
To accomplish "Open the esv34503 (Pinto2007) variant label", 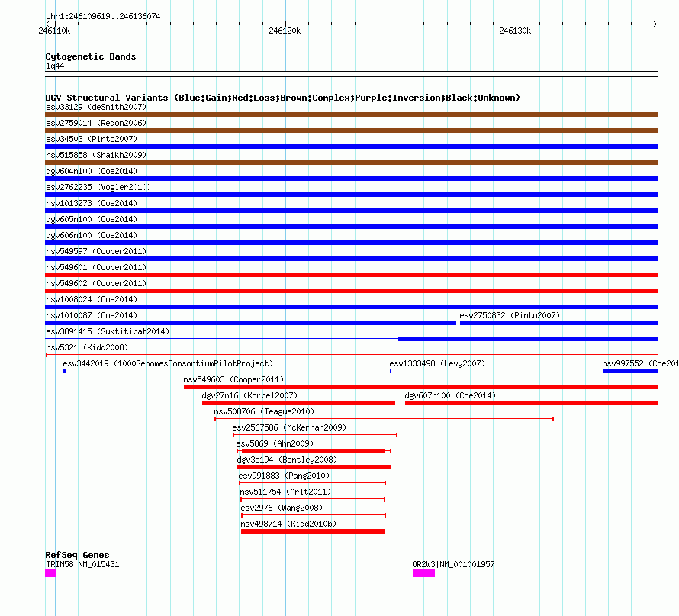I will (x=92, y=139).
